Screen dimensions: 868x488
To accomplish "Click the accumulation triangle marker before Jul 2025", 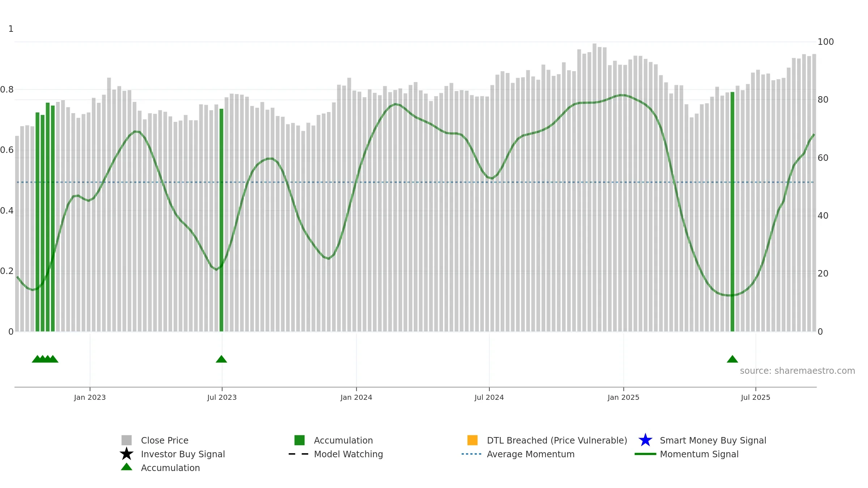I will point(732,359).
